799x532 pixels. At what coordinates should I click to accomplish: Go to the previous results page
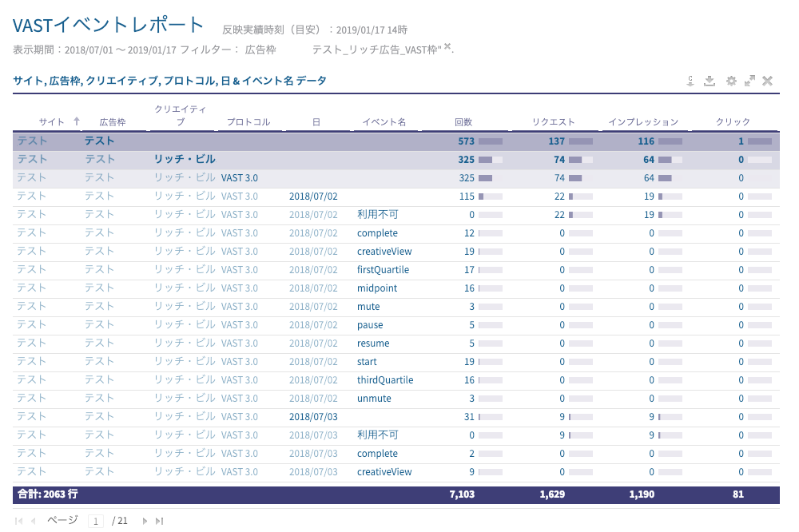point(34,521)
